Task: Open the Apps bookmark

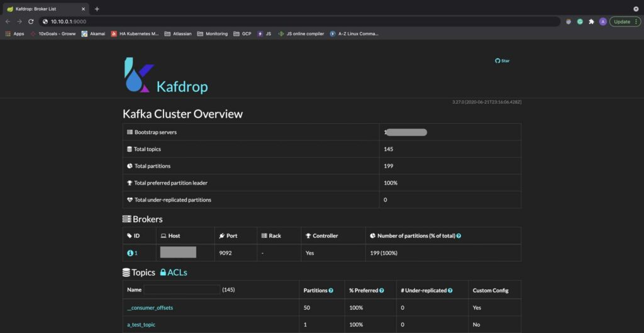Action: (x=15, y=34)
